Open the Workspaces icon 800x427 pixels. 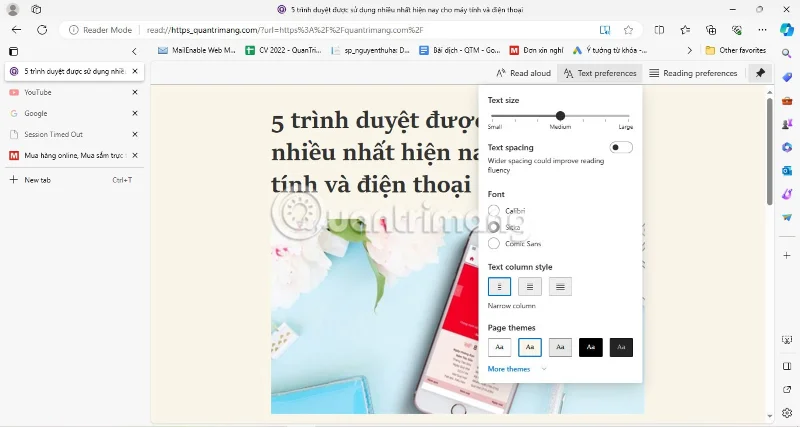(x=36, y=9)
